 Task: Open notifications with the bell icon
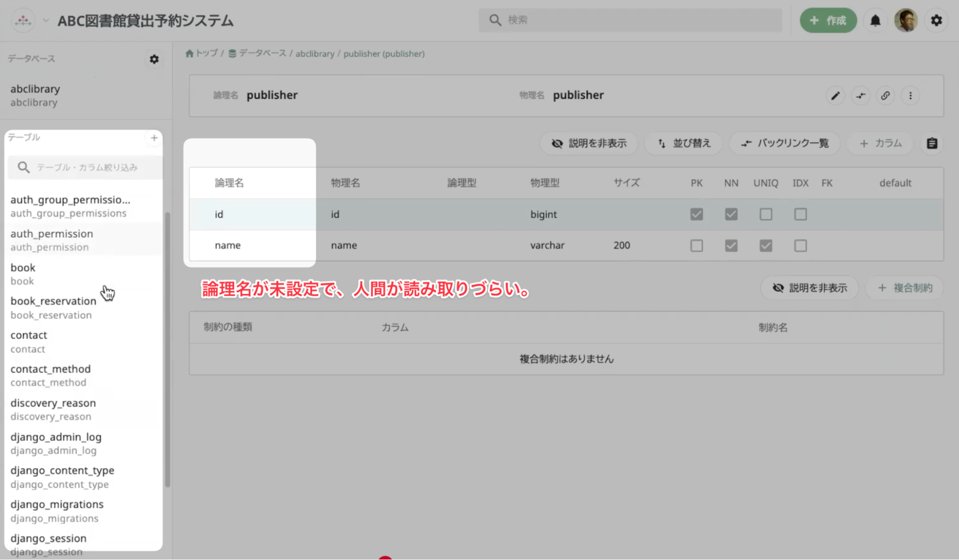click(875, 20)
